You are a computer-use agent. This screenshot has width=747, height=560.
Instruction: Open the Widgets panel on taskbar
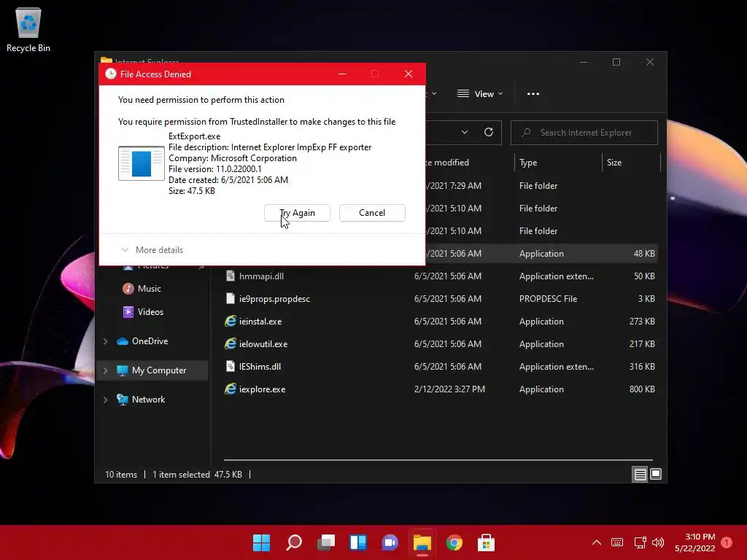357,542
